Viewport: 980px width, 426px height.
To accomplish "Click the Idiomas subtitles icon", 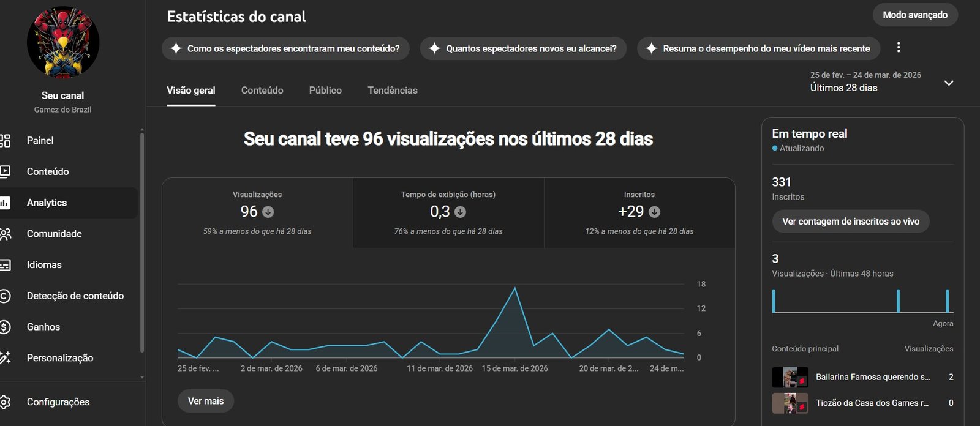I will coord(5,265).
